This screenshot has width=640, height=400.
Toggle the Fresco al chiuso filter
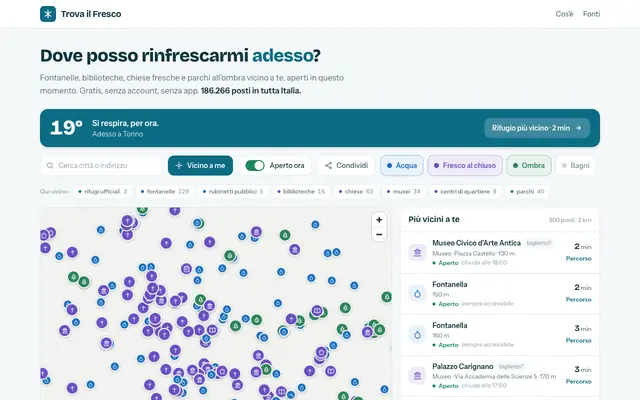(464, 165)
